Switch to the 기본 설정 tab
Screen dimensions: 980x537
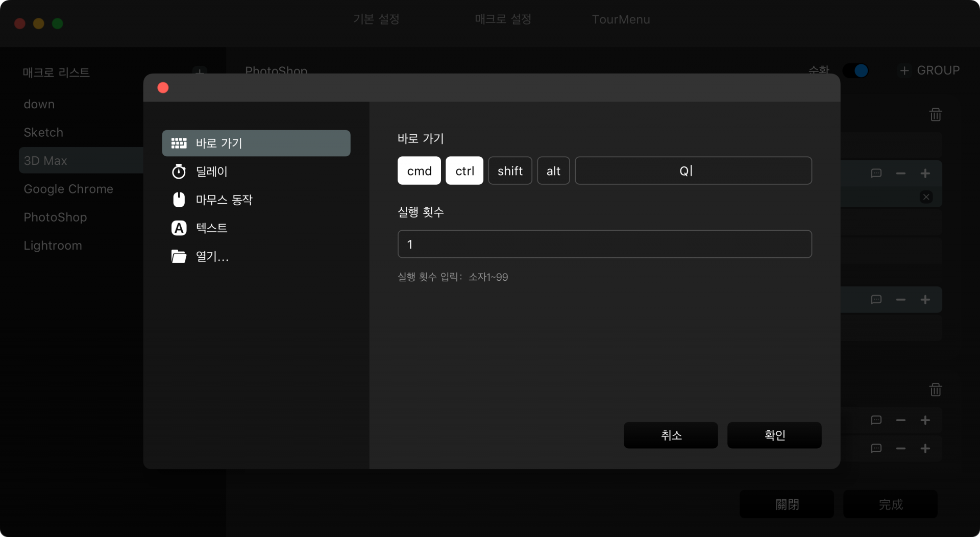click(376, 19)
